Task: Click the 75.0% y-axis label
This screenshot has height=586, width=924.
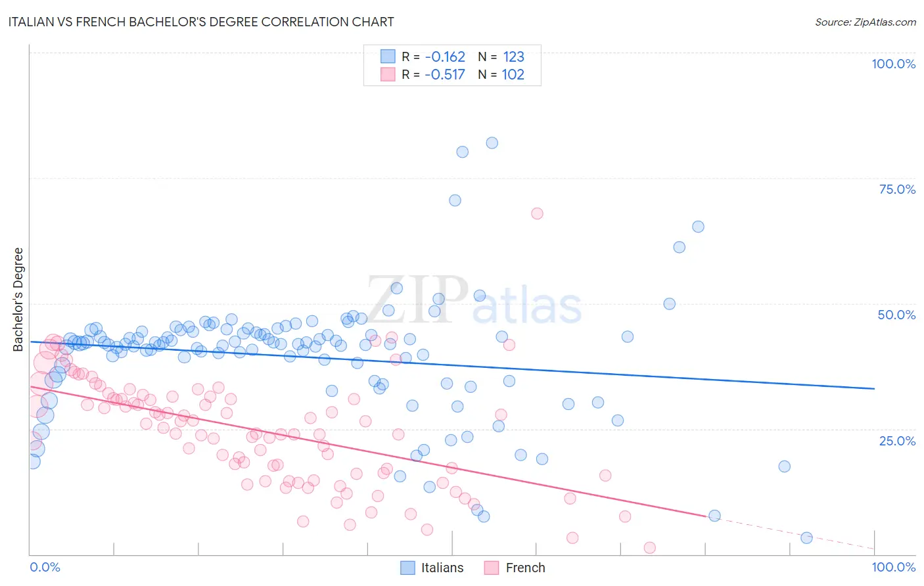Action: (x=897, y=189)
